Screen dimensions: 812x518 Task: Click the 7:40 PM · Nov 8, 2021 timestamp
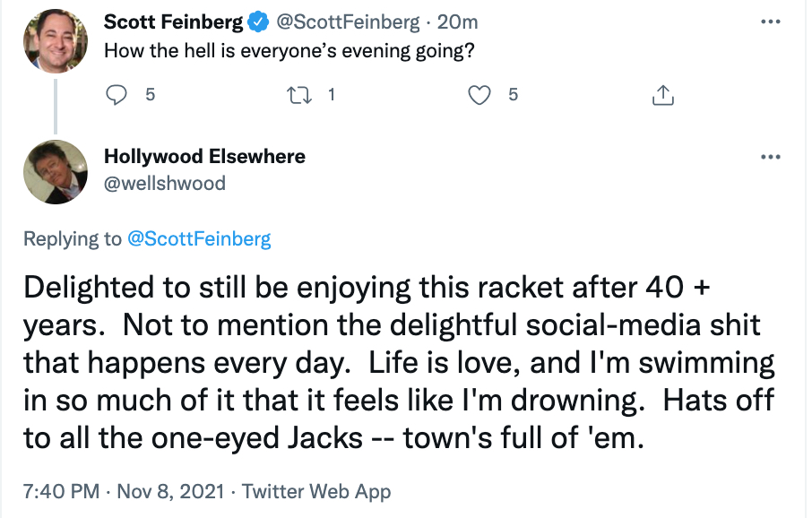(x=125, y=491)
